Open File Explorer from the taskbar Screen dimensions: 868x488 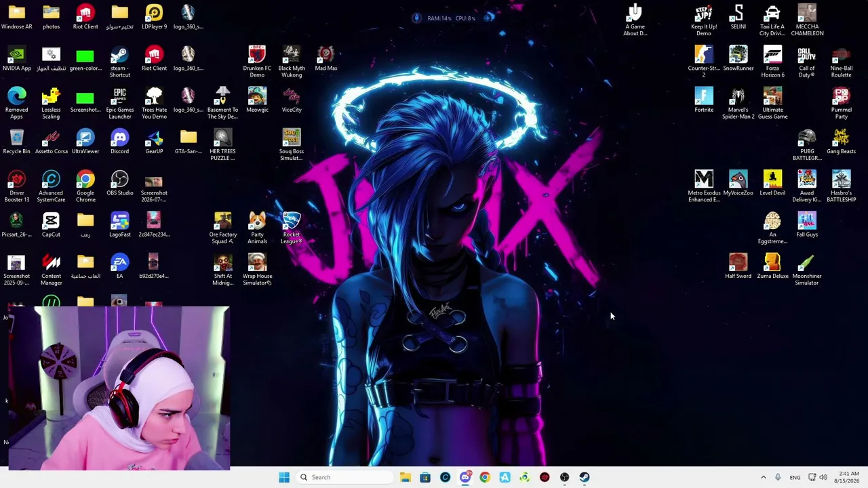click(x=406, y=477)
